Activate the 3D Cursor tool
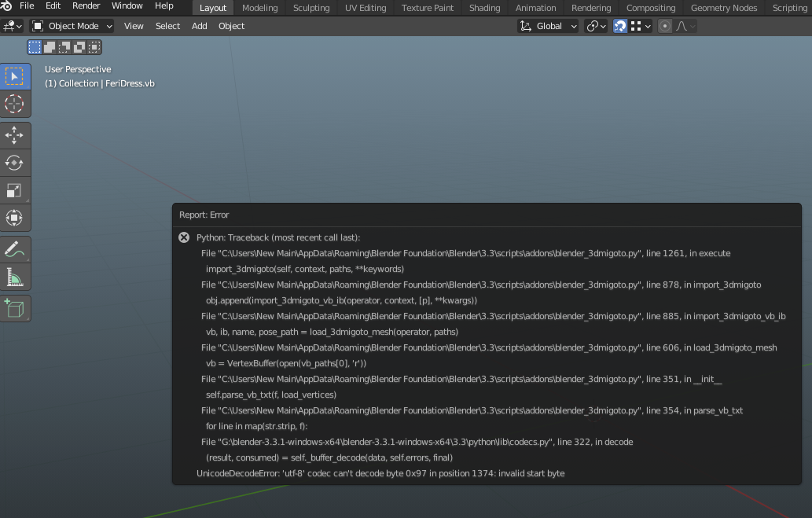The width and height of the screenshot is (812, 518). coord(15,104)
